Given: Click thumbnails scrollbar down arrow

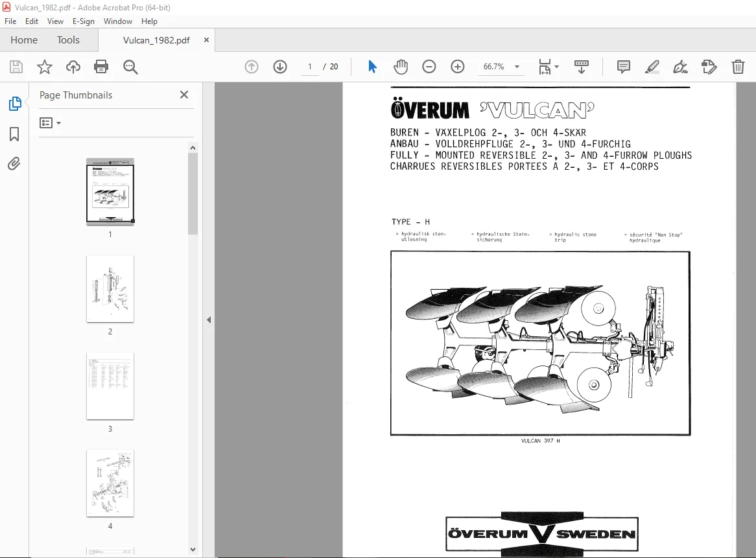Looking at the screenshot, I should pos(193,550).
